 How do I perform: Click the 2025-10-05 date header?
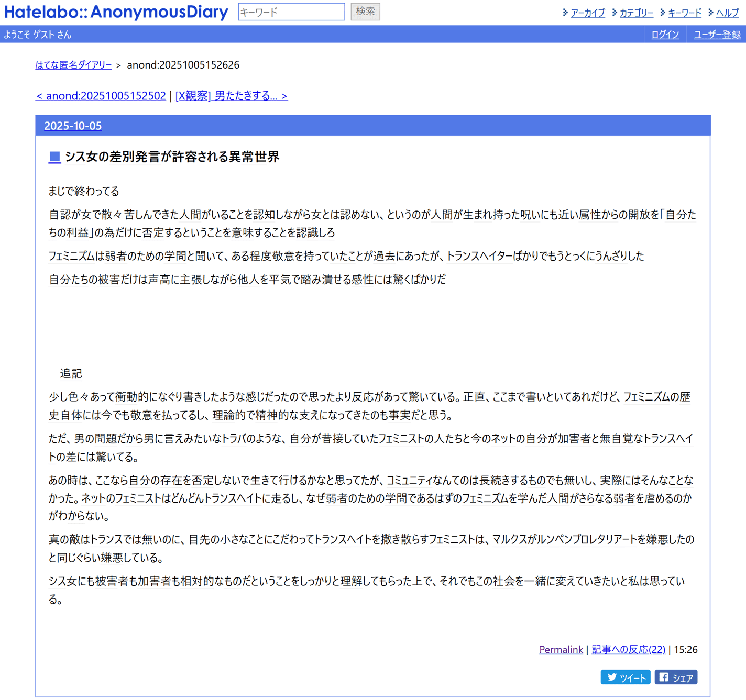pyautogui.click(x=73, y=126)
